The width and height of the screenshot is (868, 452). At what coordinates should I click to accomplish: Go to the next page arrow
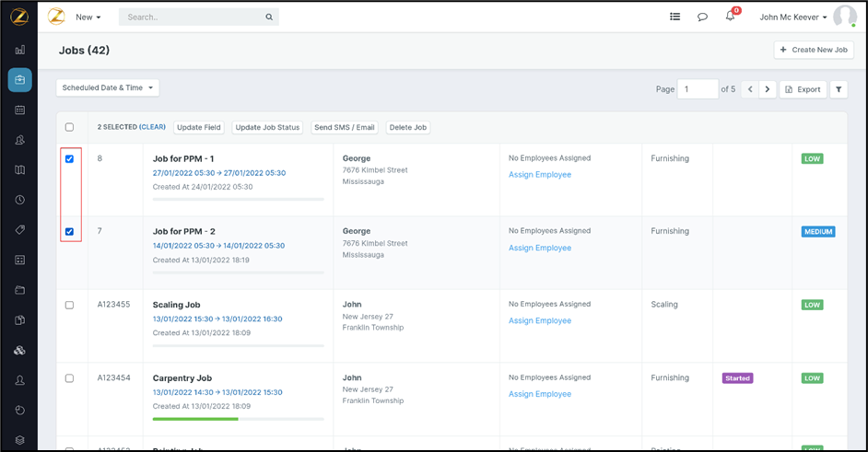(x=768, y=89)
